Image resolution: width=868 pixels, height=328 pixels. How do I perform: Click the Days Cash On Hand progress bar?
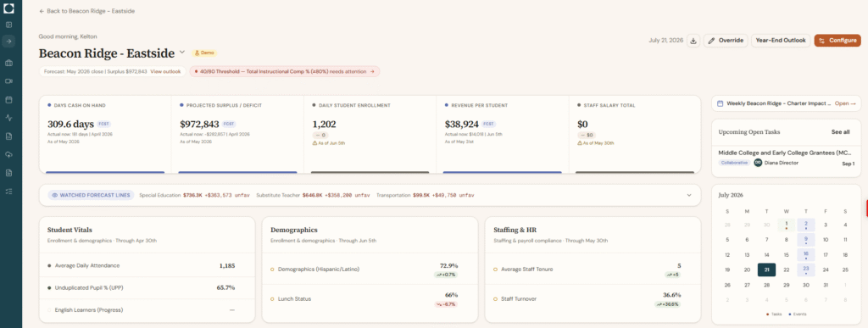pyautogui.click(x=104, y=172)
